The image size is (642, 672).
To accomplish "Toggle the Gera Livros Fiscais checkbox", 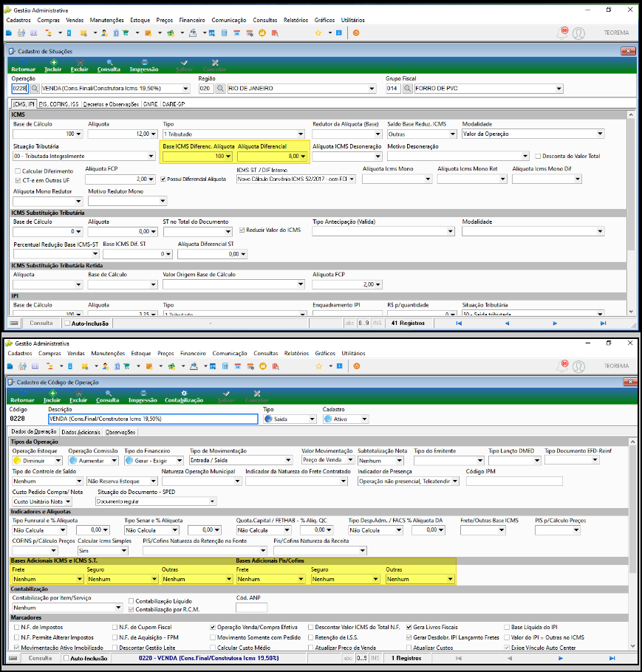I will 409,628.
